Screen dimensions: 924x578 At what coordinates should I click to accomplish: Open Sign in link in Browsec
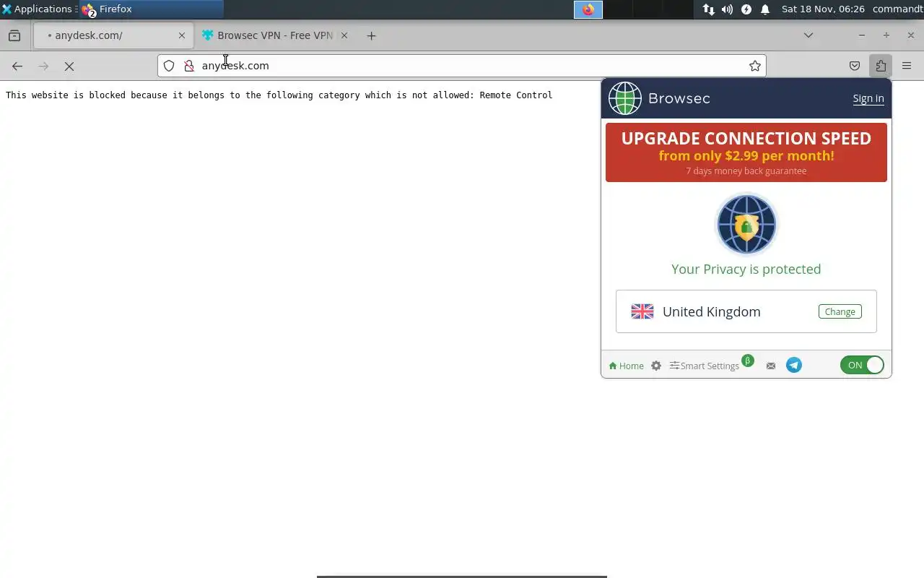pos(868,98)
